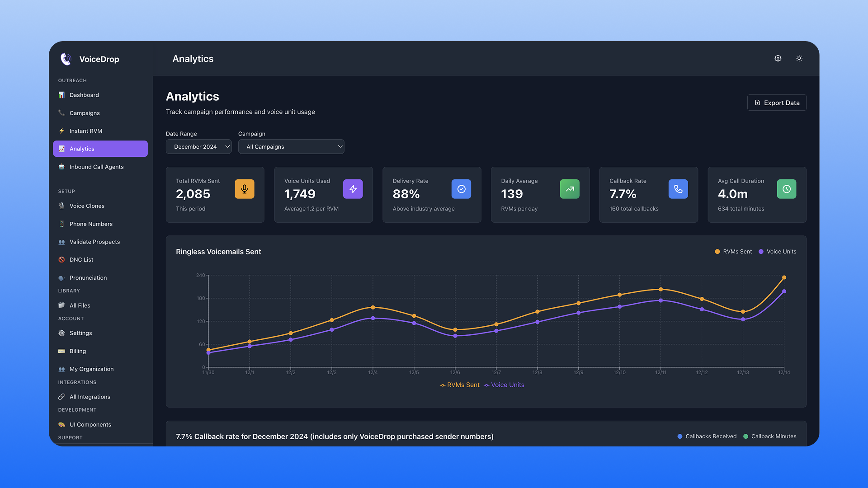The width and height of the screenshot is (868, 488).
Task: Click the VoiceDrop logo icon
Action: click(66, 59)
